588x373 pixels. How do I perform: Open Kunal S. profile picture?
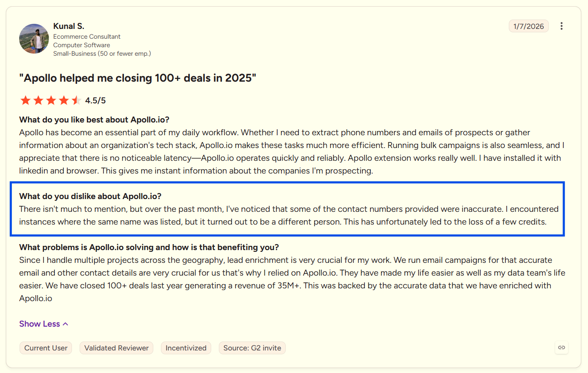pyautogui.click(x=34, y=39)
